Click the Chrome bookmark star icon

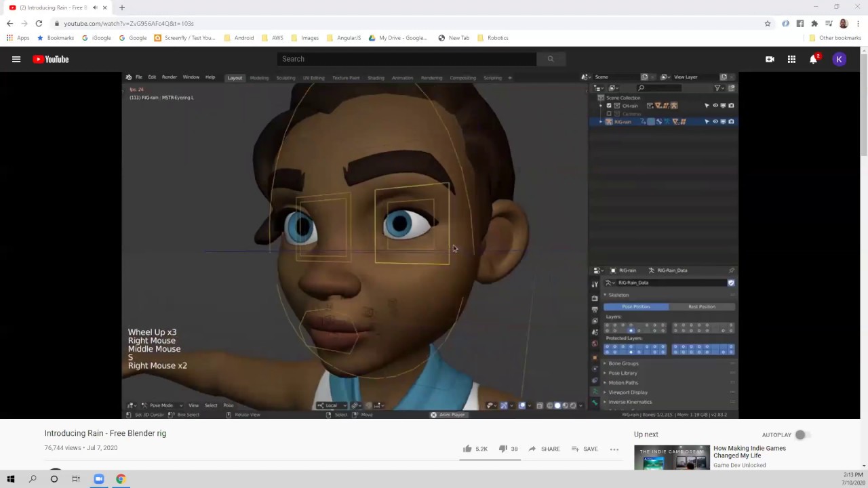pyautogui.click(x=768, y=23)
